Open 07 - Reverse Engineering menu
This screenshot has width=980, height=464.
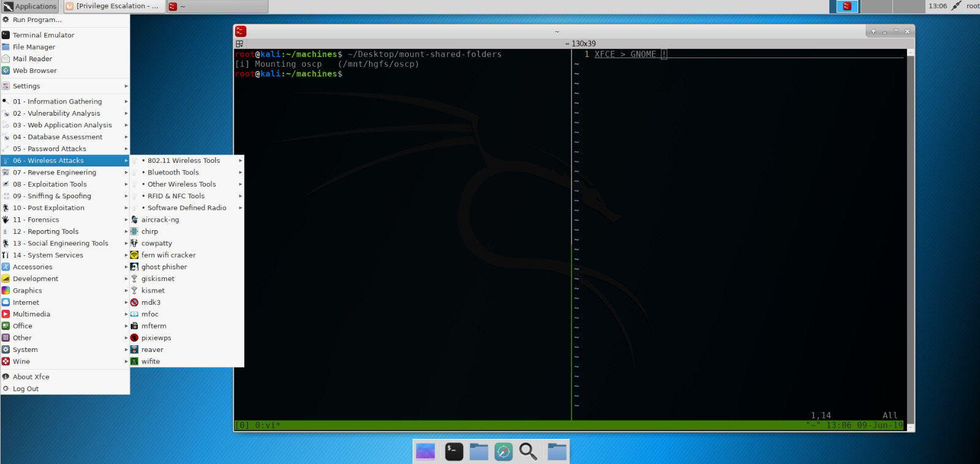click(x=65, y=173)
